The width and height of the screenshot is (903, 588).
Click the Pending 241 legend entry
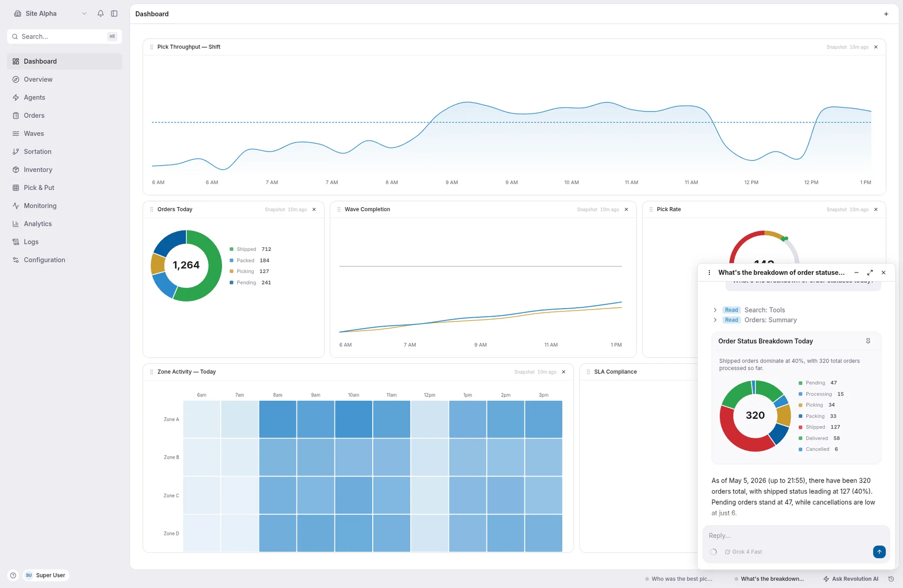250,283
